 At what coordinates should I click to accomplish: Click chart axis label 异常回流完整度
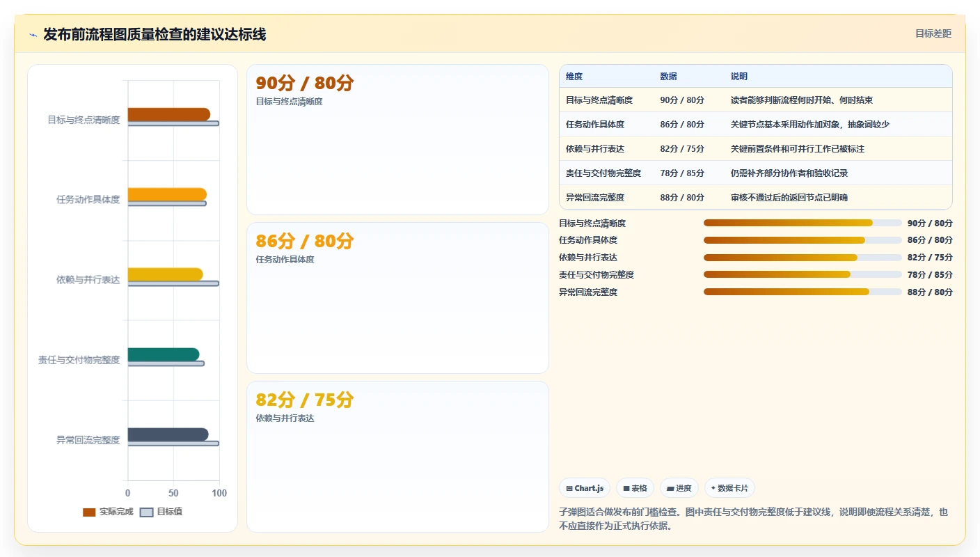coord(88,440)
